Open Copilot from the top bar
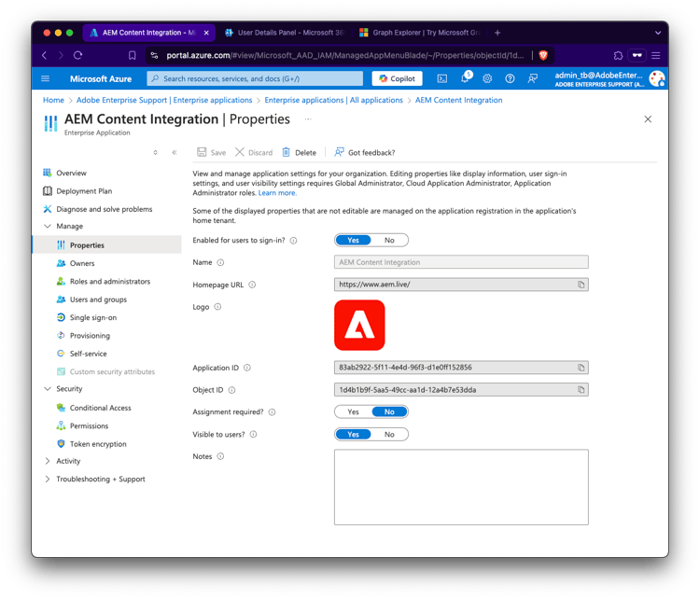Image resolution: width=700 pixels, height=599 pixels. (397, 78)
